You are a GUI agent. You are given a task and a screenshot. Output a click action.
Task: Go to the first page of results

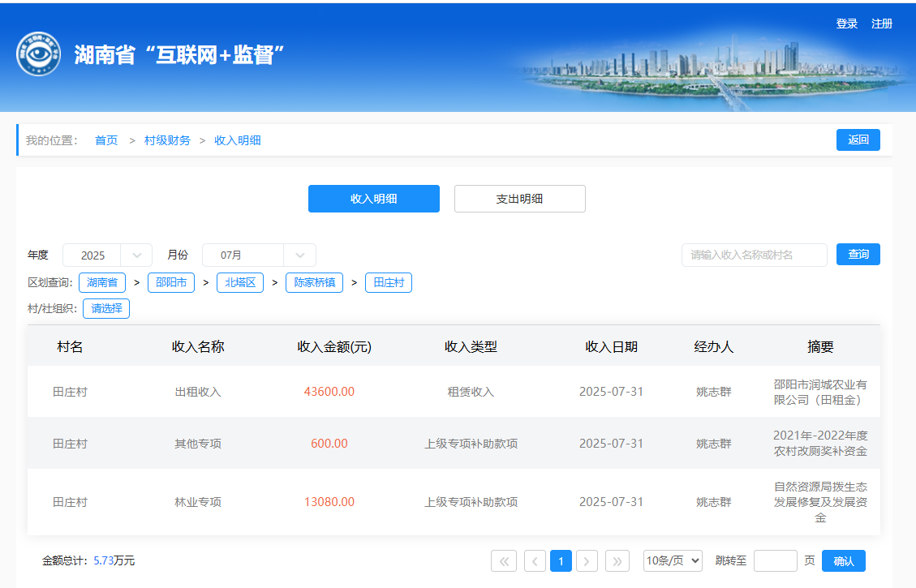(504, 560)
